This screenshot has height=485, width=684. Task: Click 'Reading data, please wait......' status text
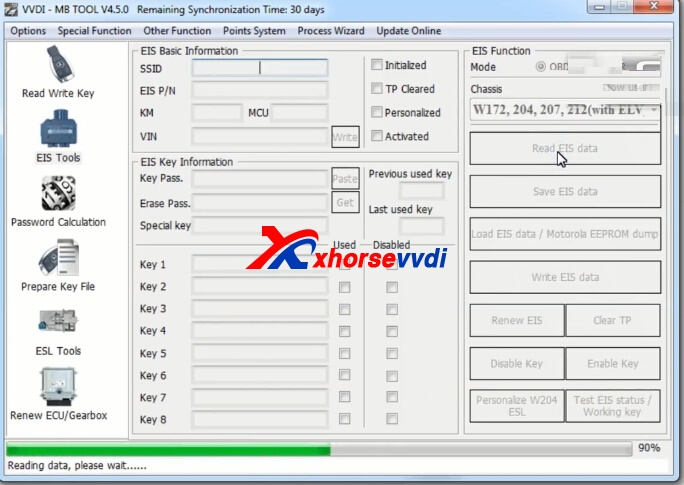(77, 466)
